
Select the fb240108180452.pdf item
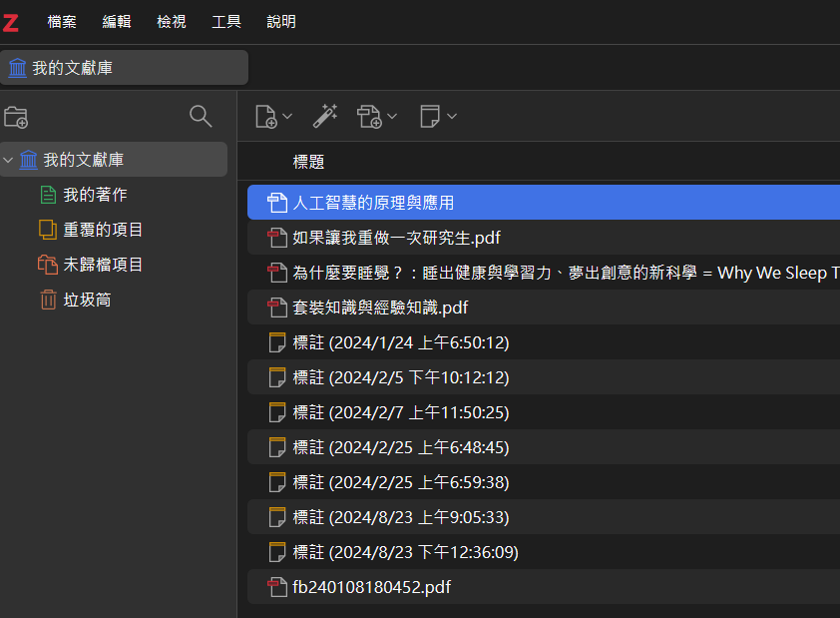click(544, 587)
